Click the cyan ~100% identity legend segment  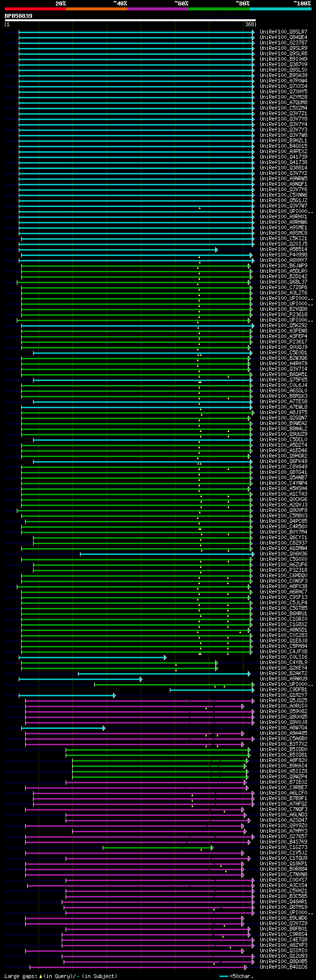(280, 9)
